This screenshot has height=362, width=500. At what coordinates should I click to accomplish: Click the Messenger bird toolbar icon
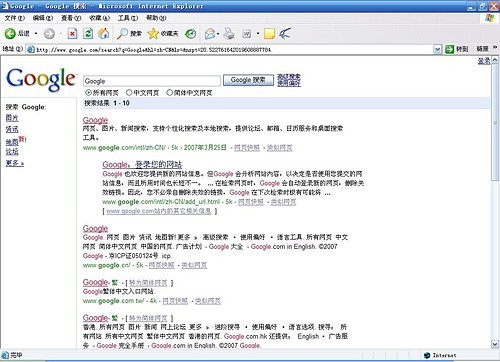click(285, 33)
